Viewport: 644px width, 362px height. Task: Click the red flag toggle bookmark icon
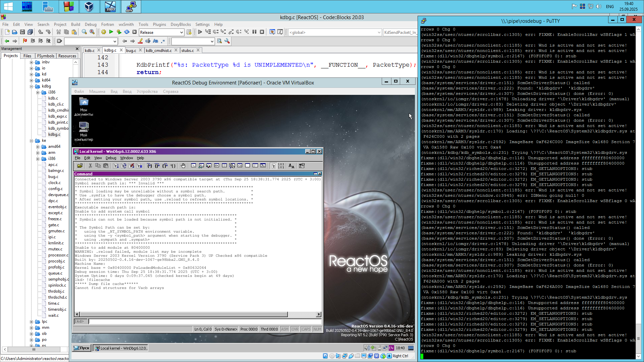(25, 41)
